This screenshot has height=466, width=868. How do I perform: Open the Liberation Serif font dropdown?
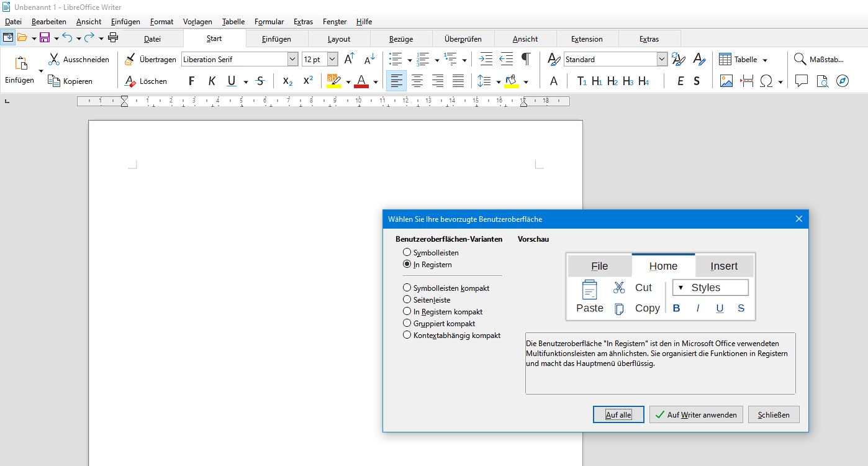point(291,59)
